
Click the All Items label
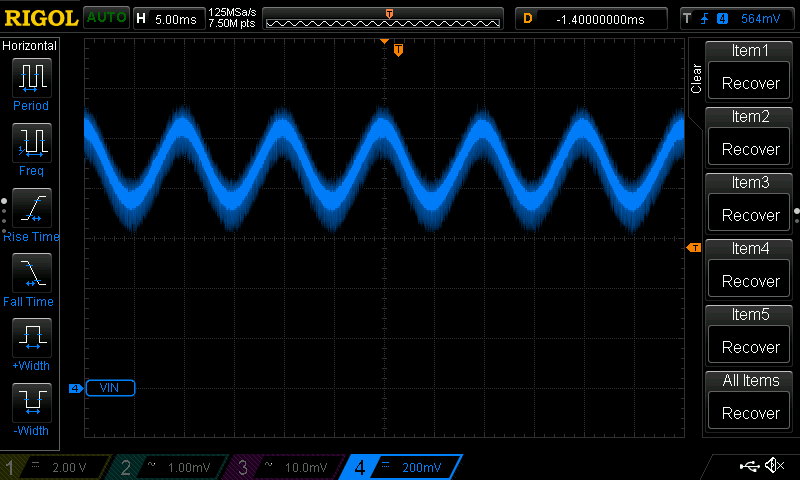click(x=751, y=380)
